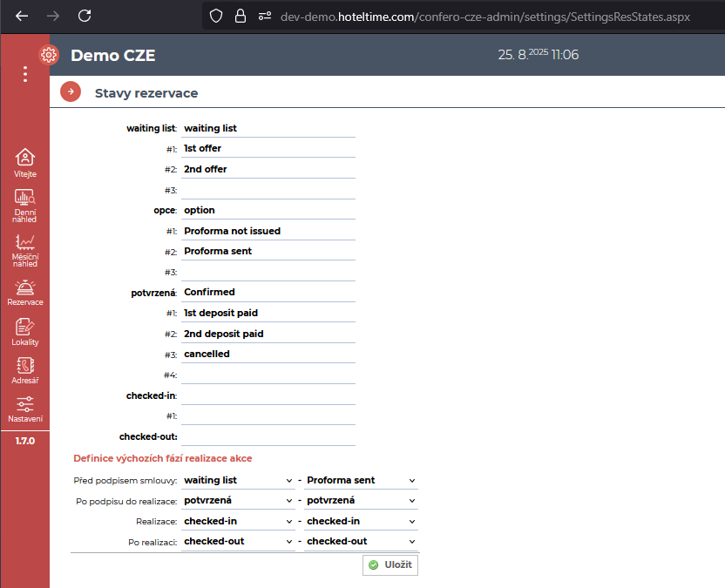
Task: Click the version number 1.7.0
Action: 25,441
